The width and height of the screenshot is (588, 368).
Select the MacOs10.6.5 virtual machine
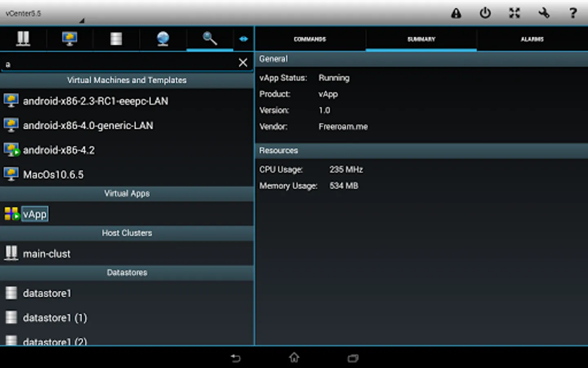click(x=127, y=175)
